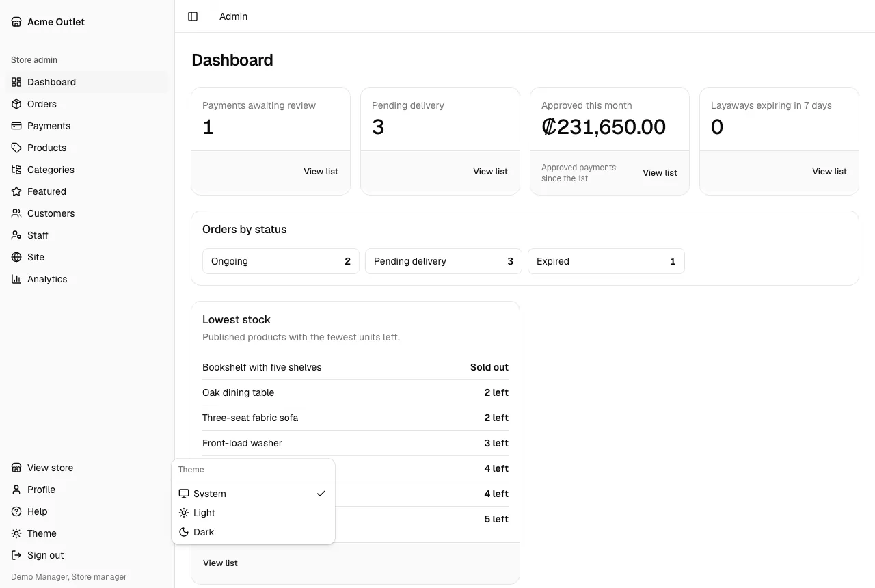View list under Lowest stock card
This screenshot has width=875, height=588.
pyautogui.click(x=220, y=563)
